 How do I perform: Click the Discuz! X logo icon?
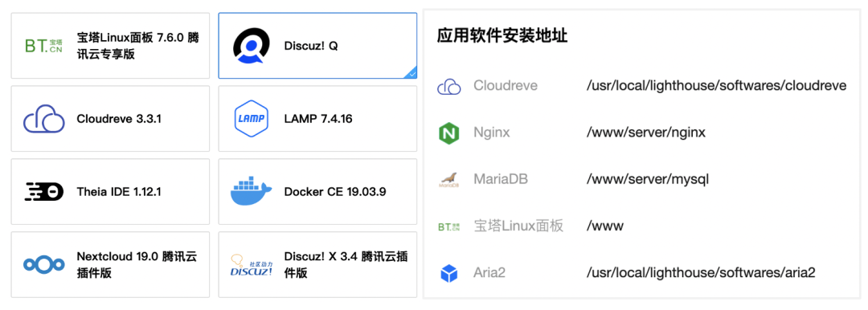click(251, 264)
